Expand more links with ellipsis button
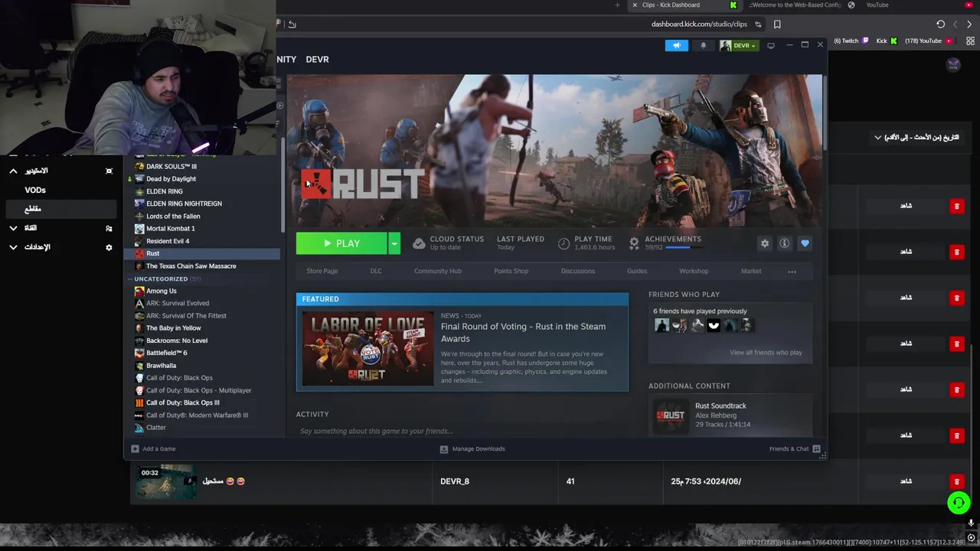Screen dimensions: 980x551 792,272
